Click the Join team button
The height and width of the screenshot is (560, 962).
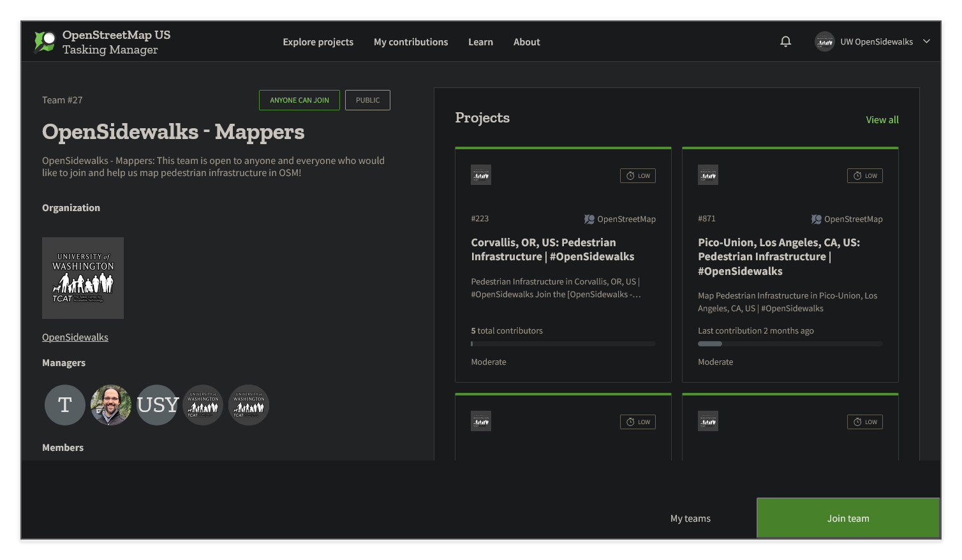(848, 518)
